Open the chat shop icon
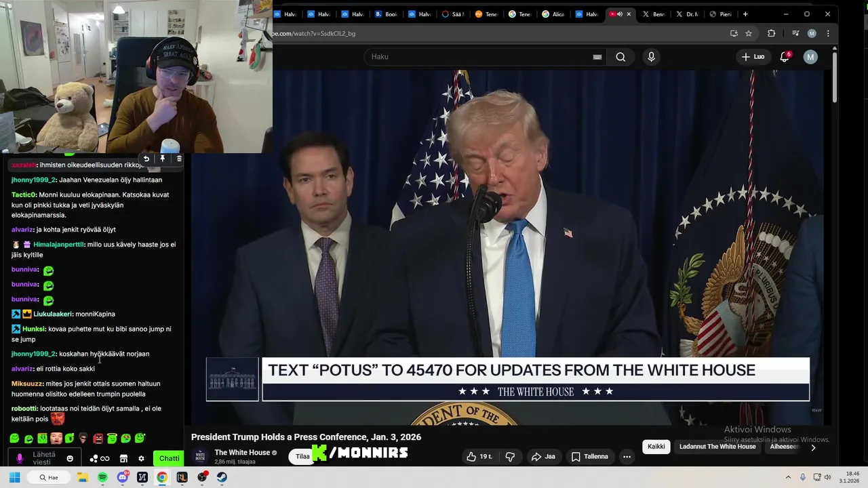Viewport: 868px width, 488px height. tap(123, 459)
